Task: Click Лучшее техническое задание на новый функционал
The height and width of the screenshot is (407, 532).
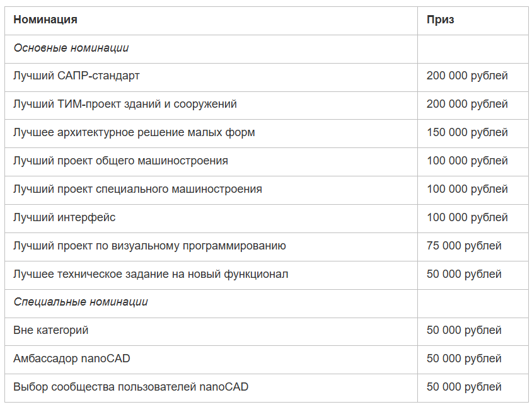Action: pos(151,274)
